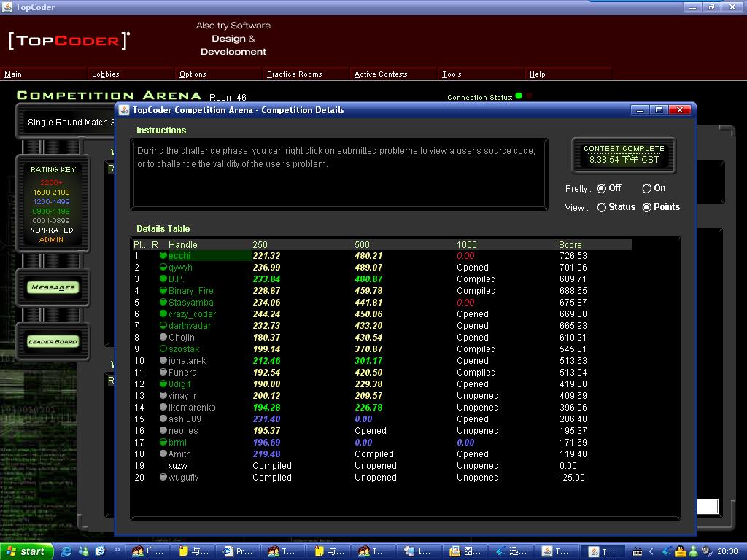Click wugufly's total score -25.00

coord(572,477)
